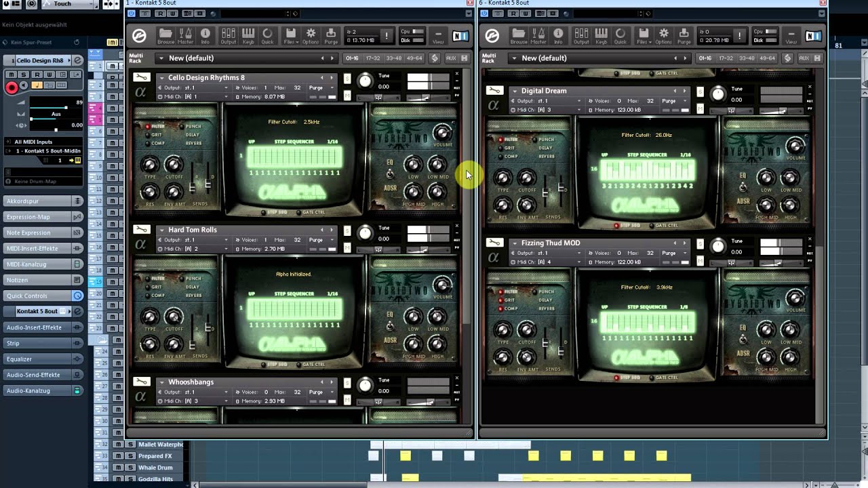This screenshot has height=488, width=868.
Task: Click GATE CTRL under Cello Design Rhythms 8 screen
Action: click(310, 212)
